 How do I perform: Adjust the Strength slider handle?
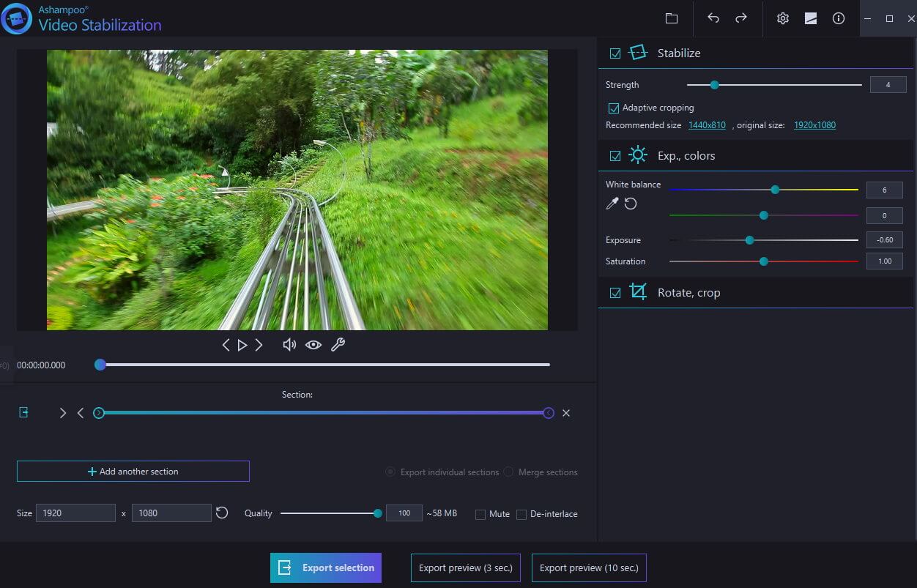(x=714, y=85)
